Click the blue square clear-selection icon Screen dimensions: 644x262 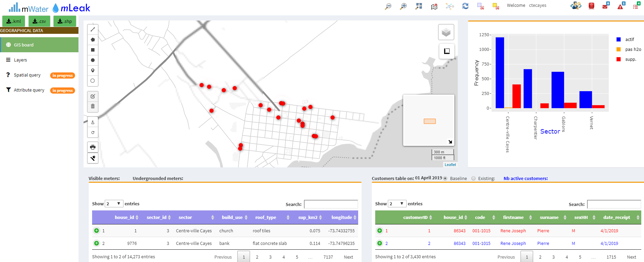[x=481, y=6]
